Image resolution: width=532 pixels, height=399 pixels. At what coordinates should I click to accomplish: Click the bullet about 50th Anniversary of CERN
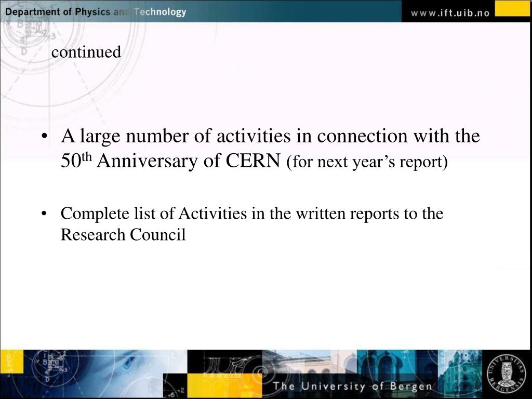coord(270,148)
